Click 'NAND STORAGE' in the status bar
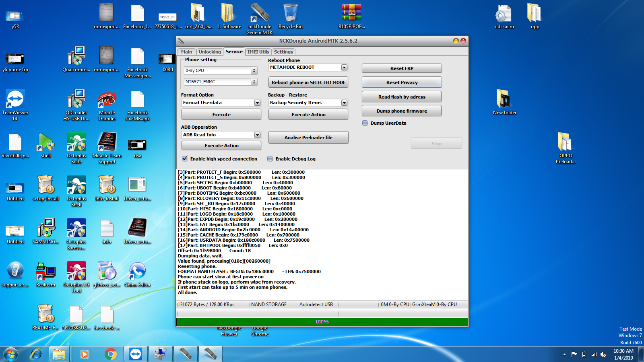Image resolution: width=644 pixels, height=362 pixels. (269, 305)
